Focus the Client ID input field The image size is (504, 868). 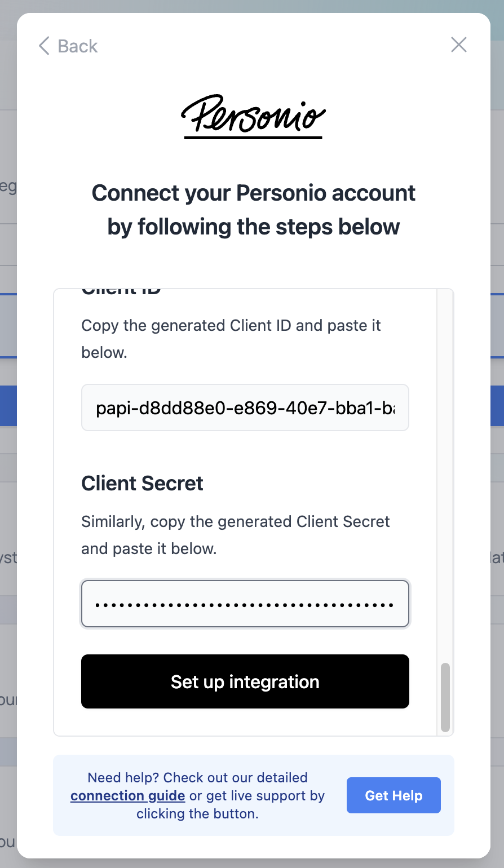click(x=245, y=408)
